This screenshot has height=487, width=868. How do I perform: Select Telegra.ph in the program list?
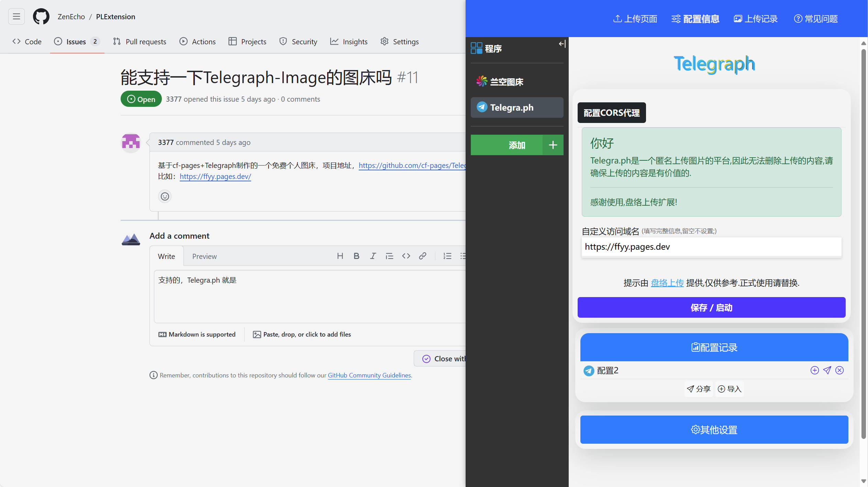[517, 107]
